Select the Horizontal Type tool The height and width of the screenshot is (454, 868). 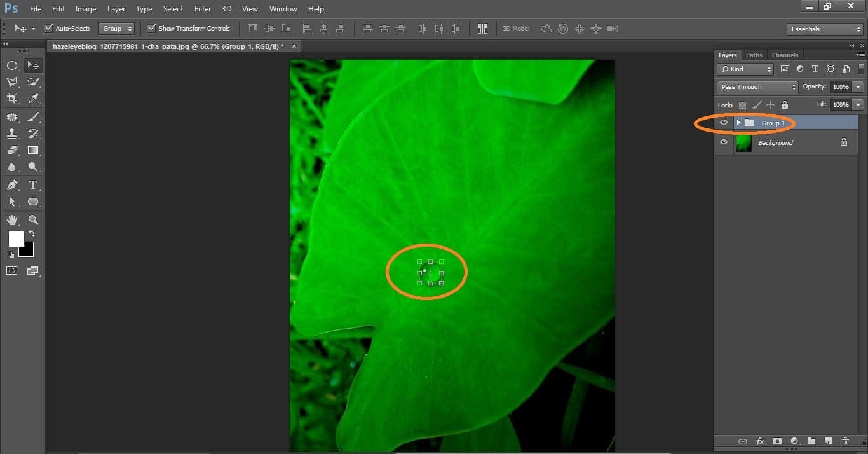[x=33, y=185]
